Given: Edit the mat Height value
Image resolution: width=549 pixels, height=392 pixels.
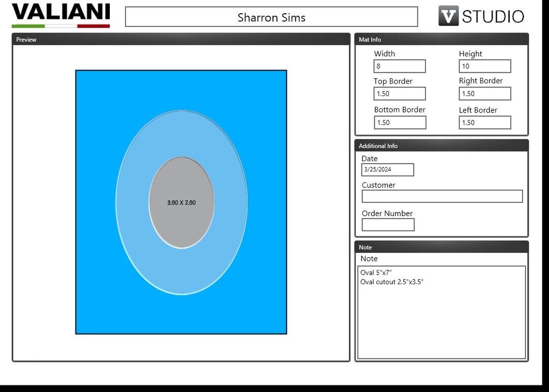Looking at the screenshot, I should (x=484, y=66).
